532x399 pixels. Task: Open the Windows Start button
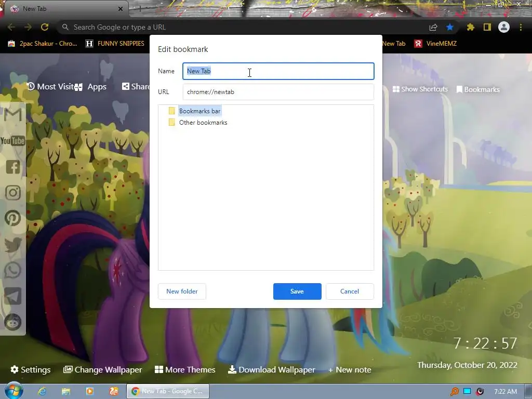click(x=14, y=391)
